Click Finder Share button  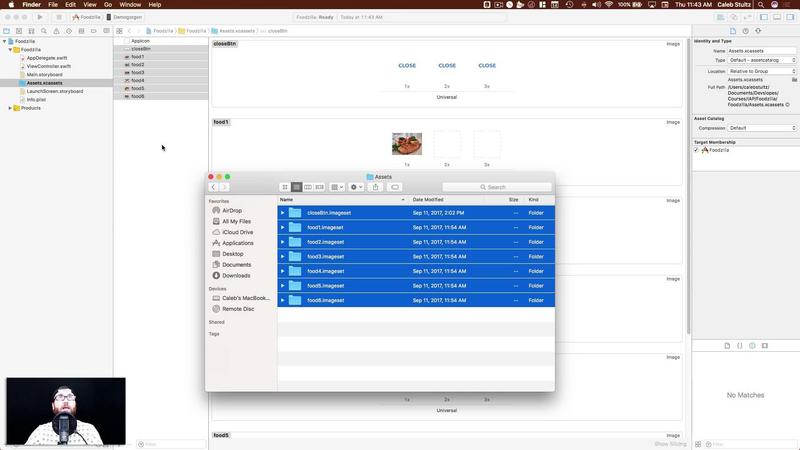376,187
